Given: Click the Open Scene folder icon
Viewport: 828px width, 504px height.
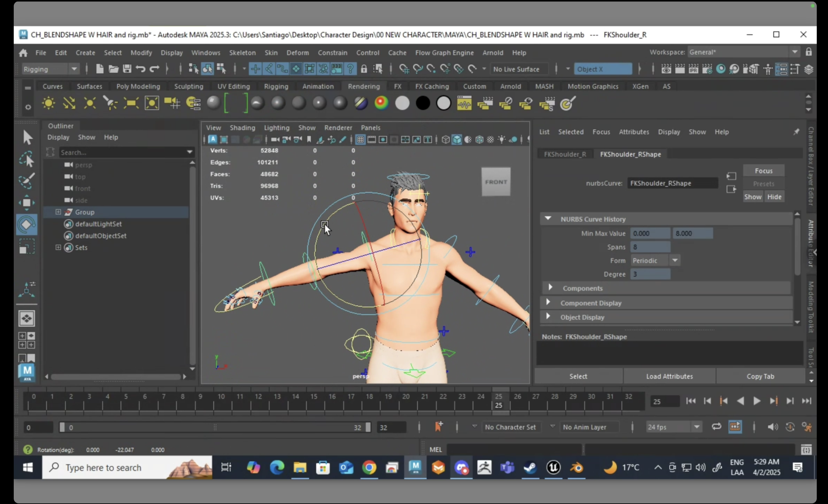Looking at the screenshot, I should (x=114, y=69).
